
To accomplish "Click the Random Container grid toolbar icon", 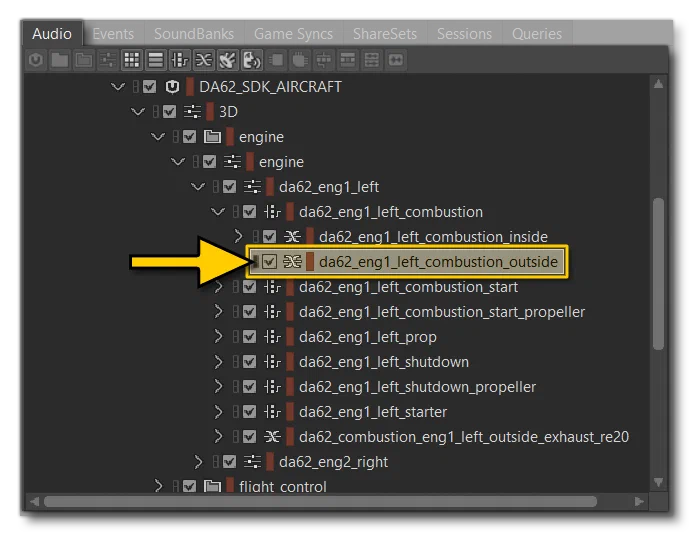I will 131,60.
